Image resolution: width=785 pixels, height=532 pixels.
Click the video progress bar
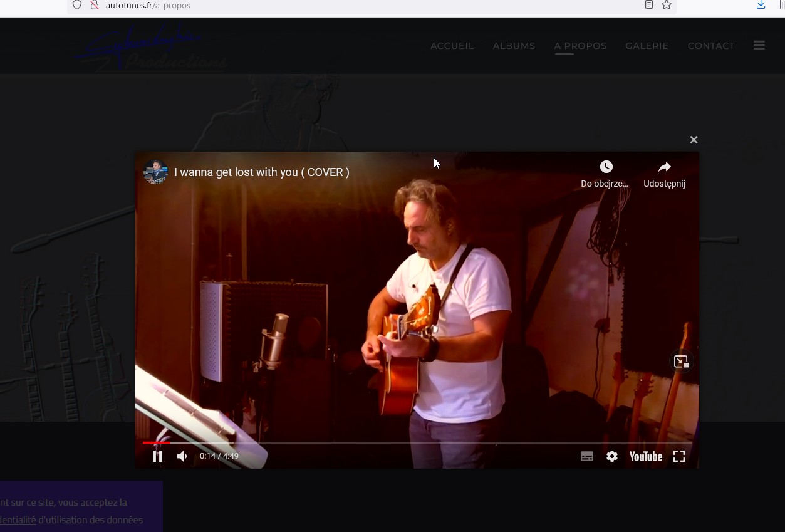point(417,442)
